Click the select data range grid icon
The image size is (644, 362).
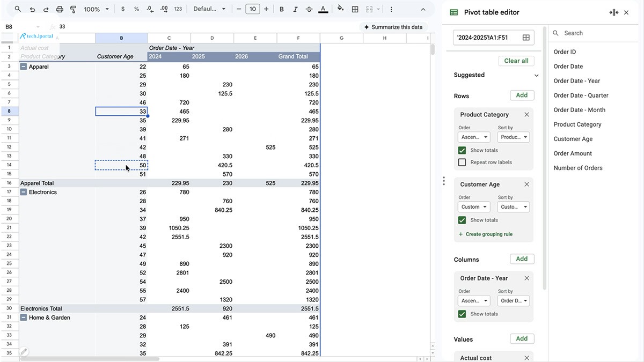coord(526,38)
